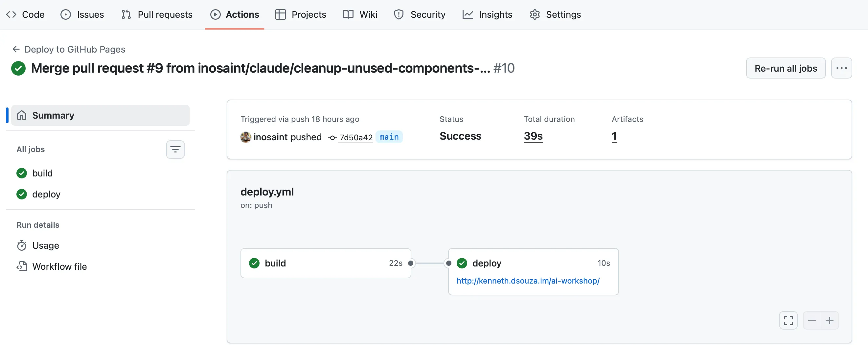
Task: Zoom in the workflow graph
Action: [x=830, y=320]
